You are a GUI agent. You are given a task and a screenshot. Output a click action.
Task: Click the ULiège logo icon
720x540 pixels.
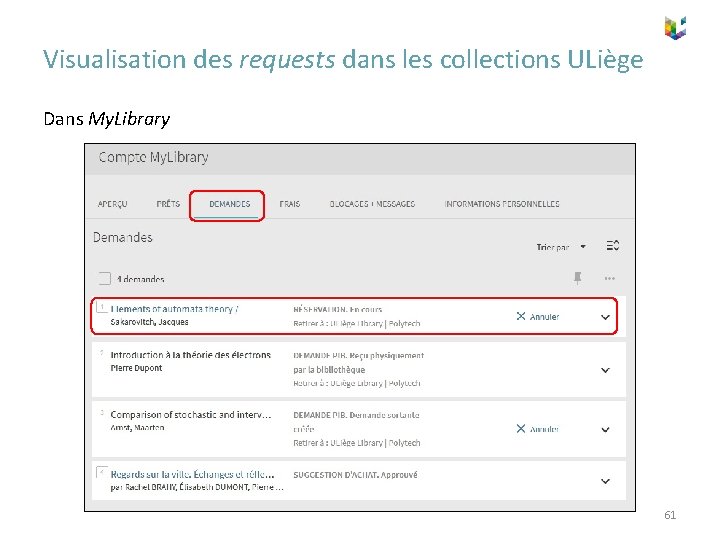[675, 28]
